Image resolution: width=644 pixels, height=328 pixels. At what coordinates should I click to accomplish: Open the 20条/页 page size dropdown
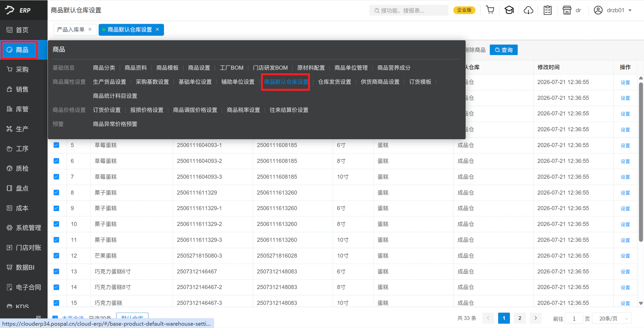(612, 318)
